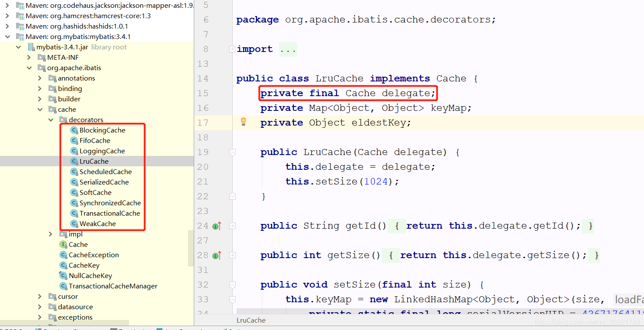Select WeakCache in the project tree
The height and width of the screenshot is (330, 644).
(98, 223)
